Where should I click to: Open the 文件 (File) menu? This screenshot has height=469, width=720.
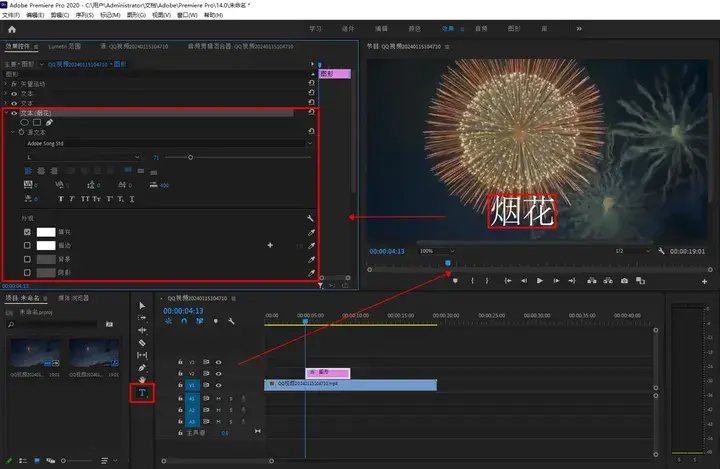(11, 16)
